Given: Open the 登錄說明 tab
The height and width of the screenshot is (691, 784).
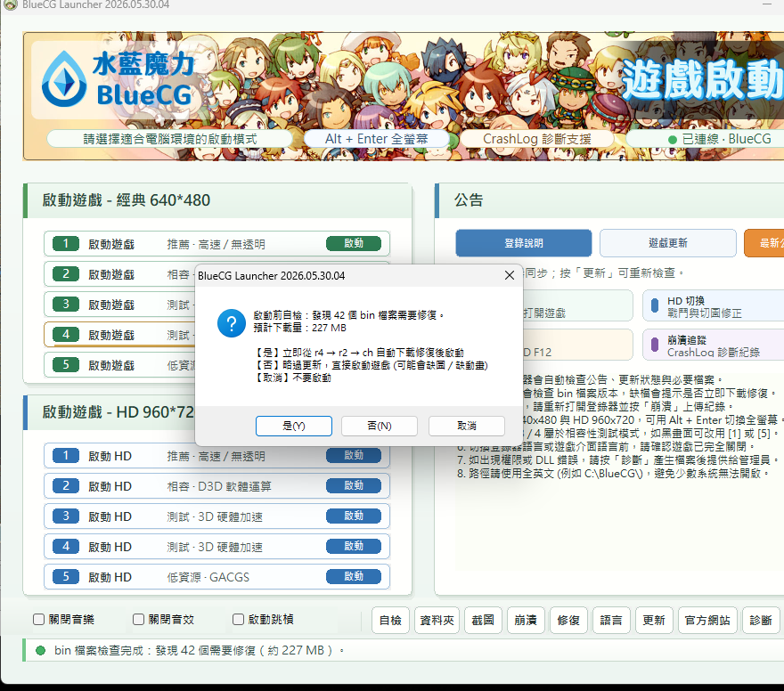Looking at the screenshot, I should tap(524, 243).
